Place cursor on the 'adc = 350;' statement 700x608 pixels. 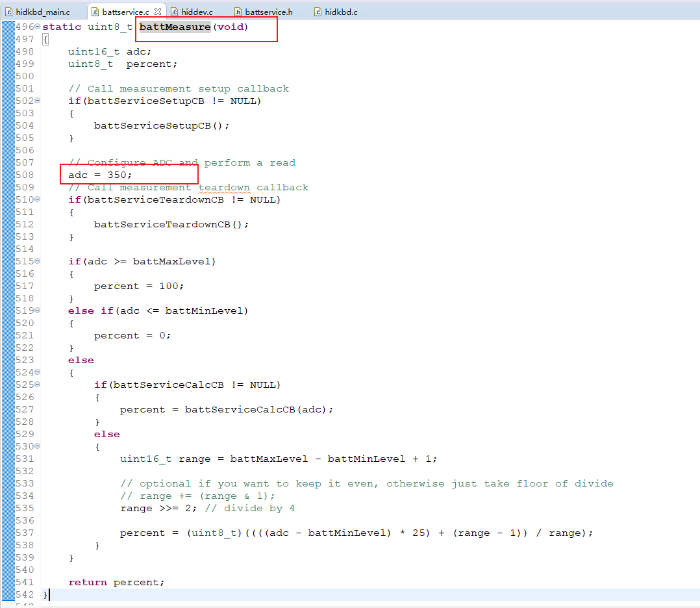tap(100, 175)
